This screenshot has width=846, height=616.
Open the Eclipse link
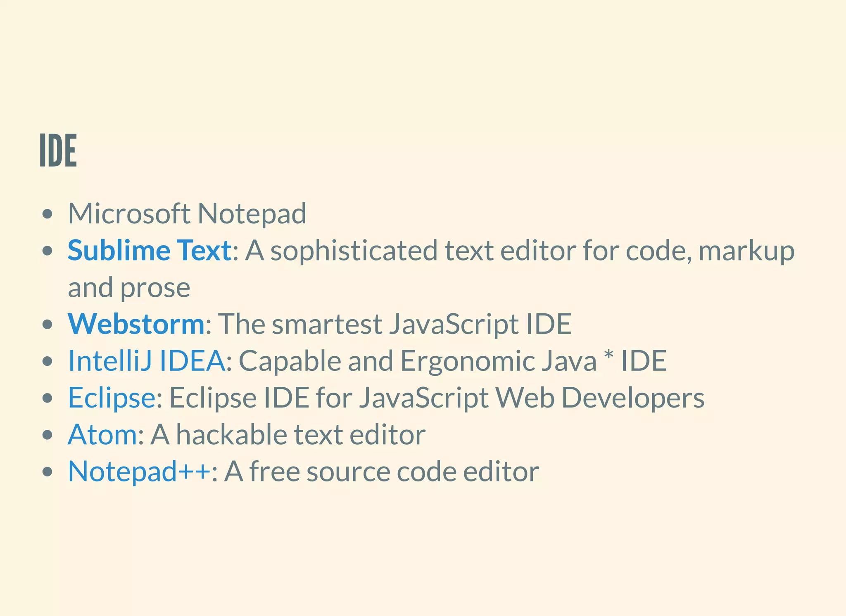pos(112,397)
